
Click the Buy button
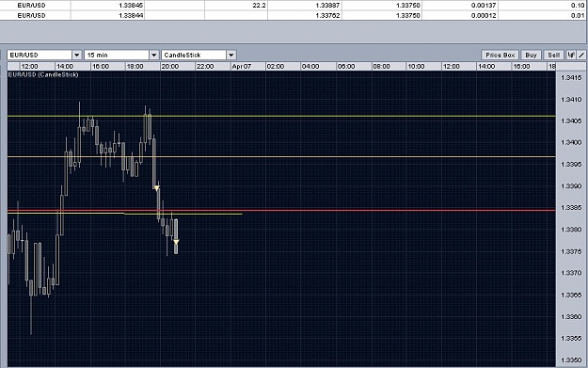pyautogui.click(x=531, y=56)
